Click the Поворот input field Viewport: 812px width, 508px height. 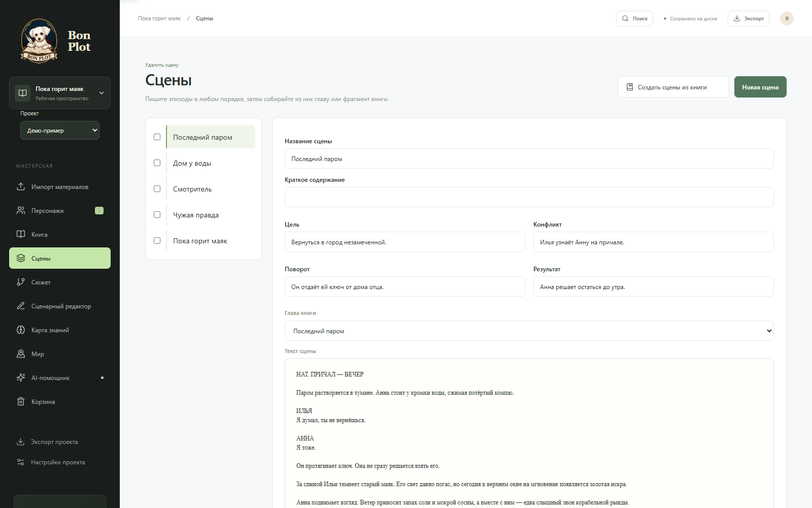(x=405, y=287)
